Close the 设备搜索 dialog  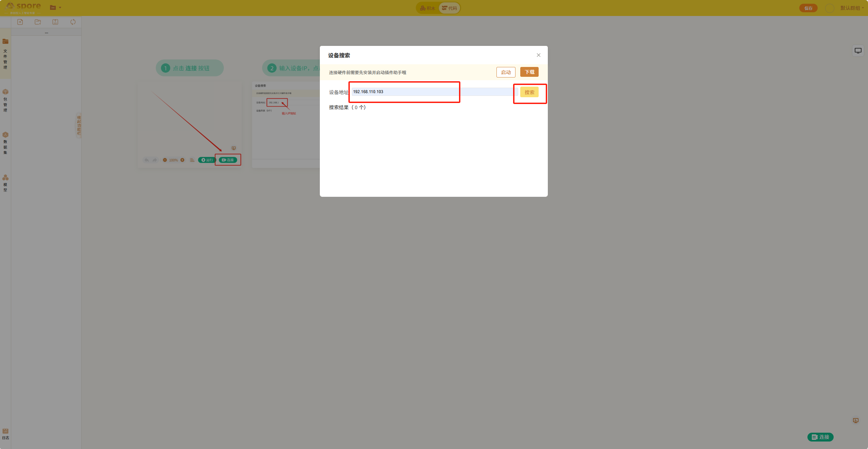point(538,55)
